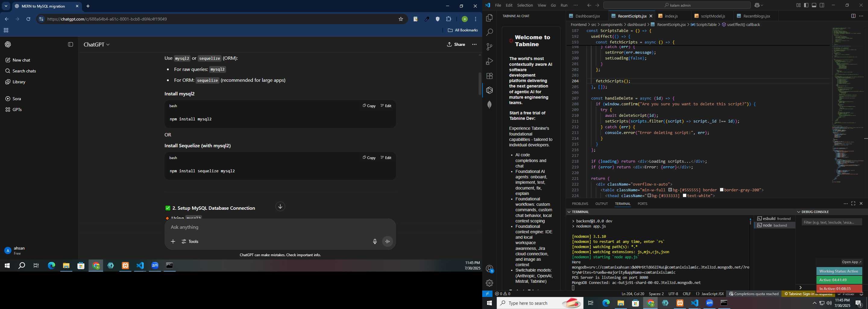Add attachment with the plus icon in ChatGPT
This screenshot has height=309, width=868.
(173, 241)
